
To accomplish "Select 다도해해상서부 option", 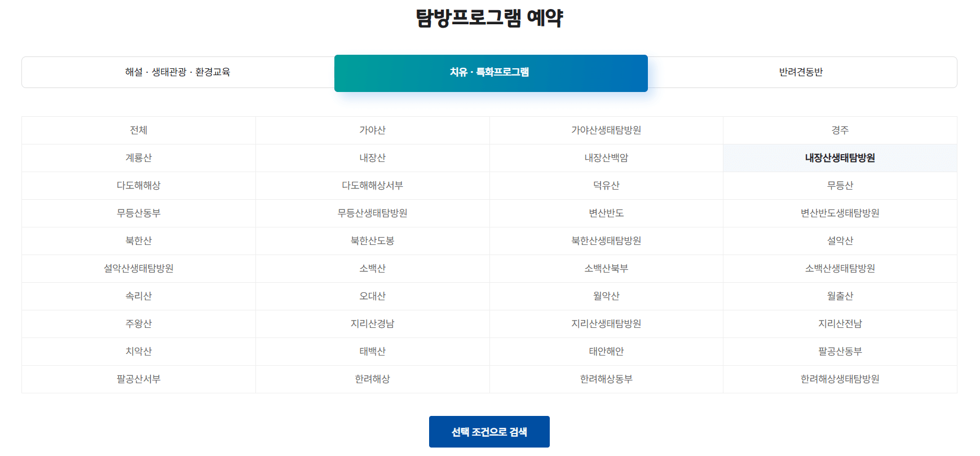I will (x=373, y=186).
